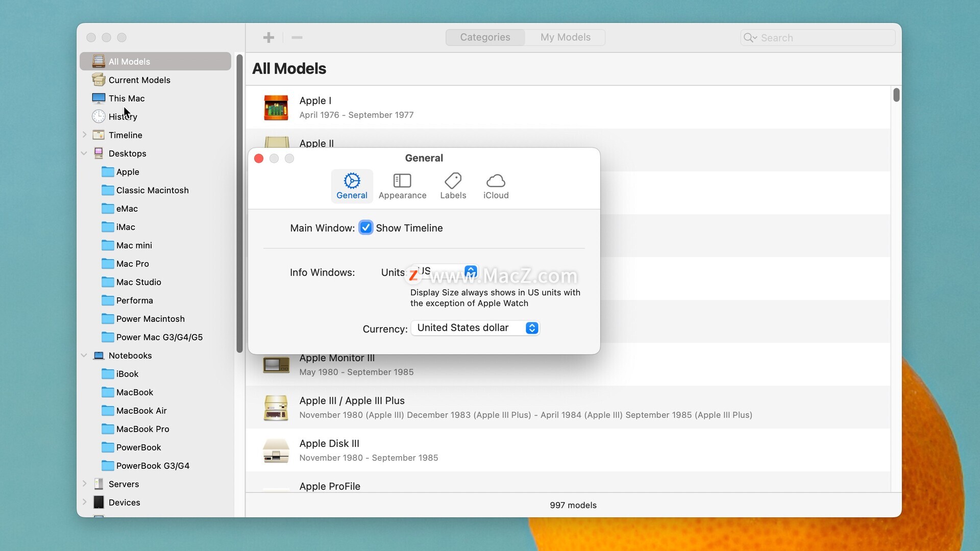Click the Apple III computer thumbnail
The height and width of the screenshot is (551, 980).
[x=276, y=408]
